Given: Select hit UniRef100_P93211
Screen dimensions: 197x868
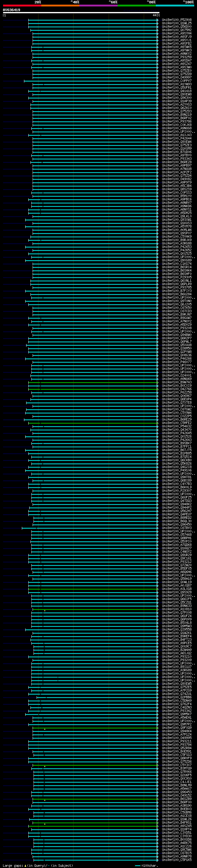Looking at the screenshot, I should (176, 741).
